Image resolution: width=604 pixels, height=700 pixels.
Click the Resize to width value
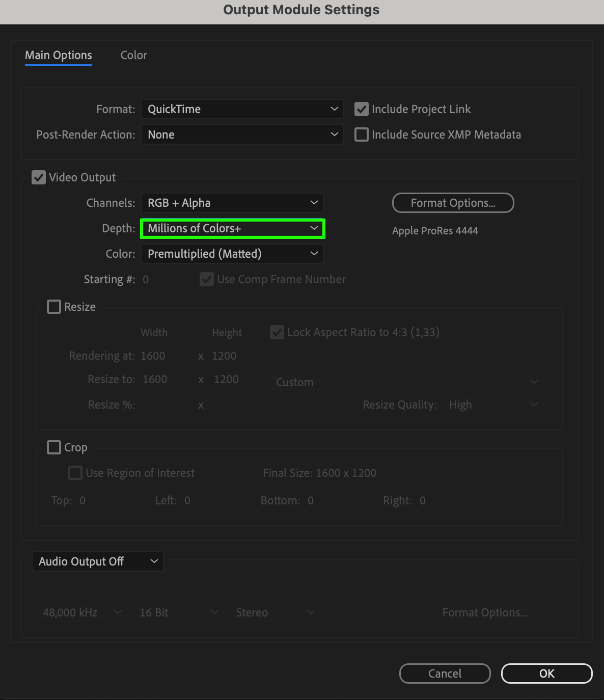(x=155, y=379)
